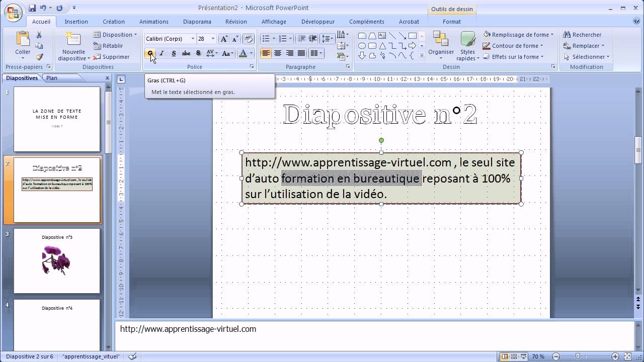Open the change case menu
Screen dimensions: 644x362
pyautogui.click(x=228, y=53)
